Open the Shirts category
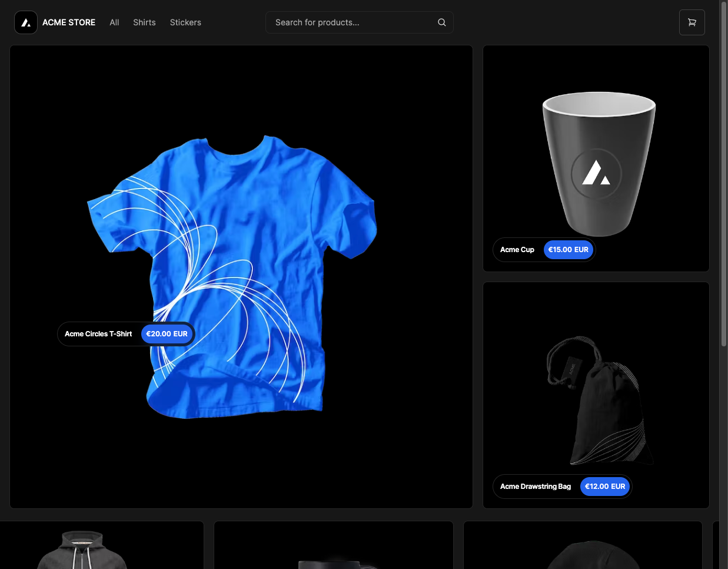This screenshot has width=728, height=569. tap(144, 22)
